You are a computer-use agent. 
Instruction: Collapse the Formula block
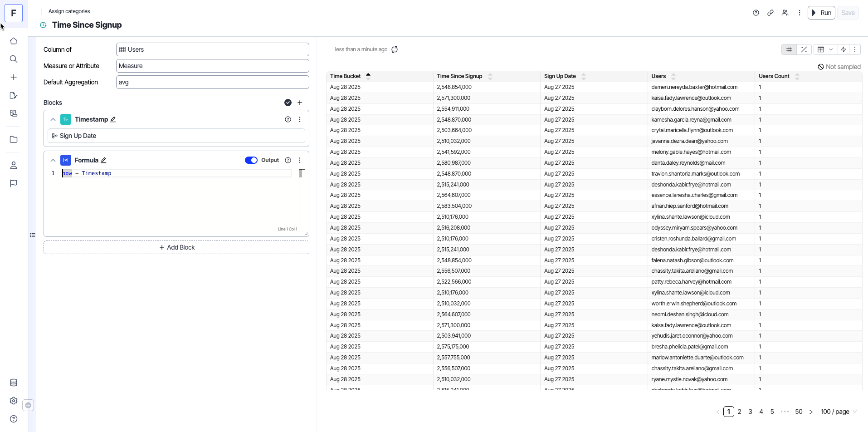pos(53,160)
